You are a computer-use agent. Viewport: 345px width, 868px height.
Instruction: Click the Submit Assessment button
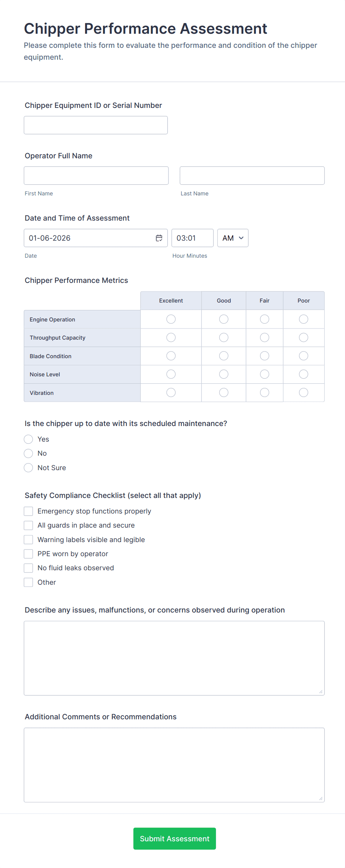point(174,839)
